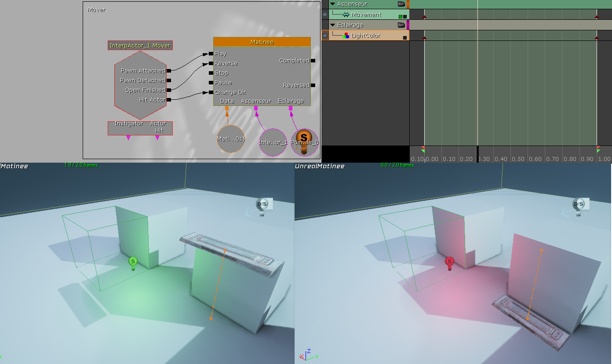This screenshot has height=364, width=612.
Task: Click green curve editor icon on Movement track
Action: (x=400, y=17)
